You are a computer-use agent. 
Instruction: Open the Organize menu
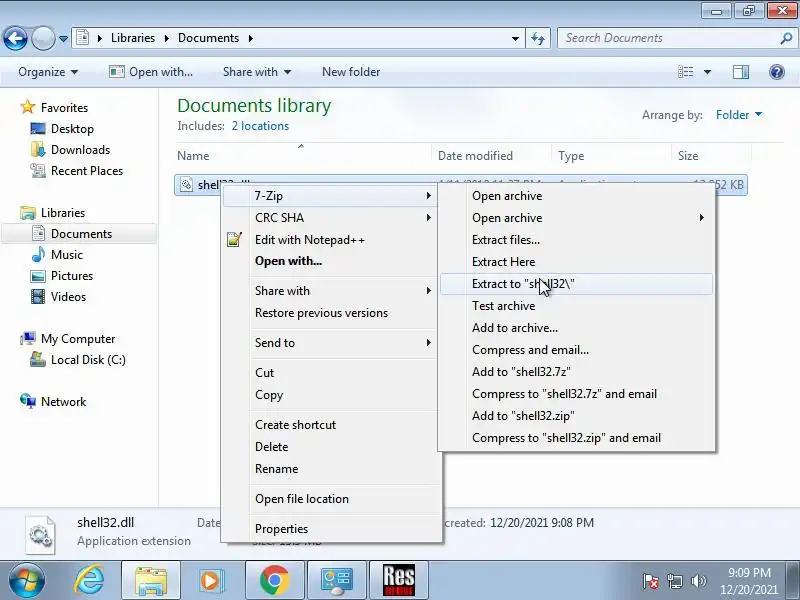coord(48,72)
